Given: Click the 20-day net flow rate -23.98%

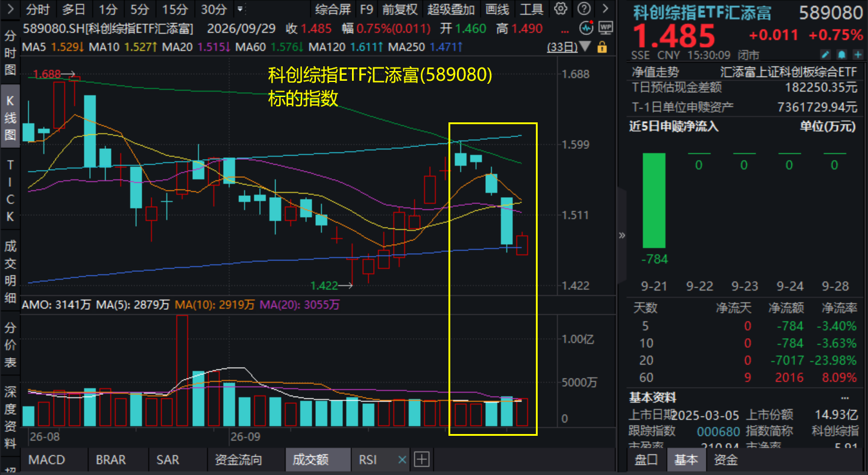Looking at the screenshot, I should click(834, 360).
